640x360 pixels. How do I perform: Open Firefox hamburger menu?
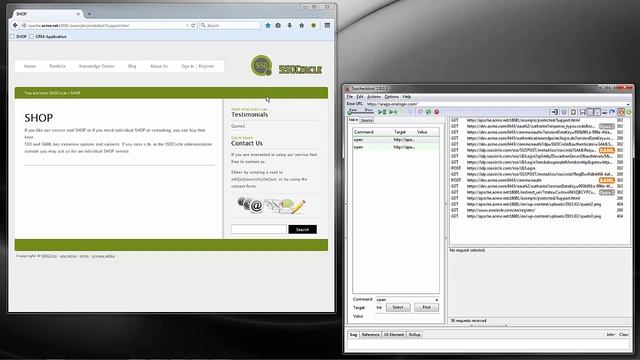(327, 25)
